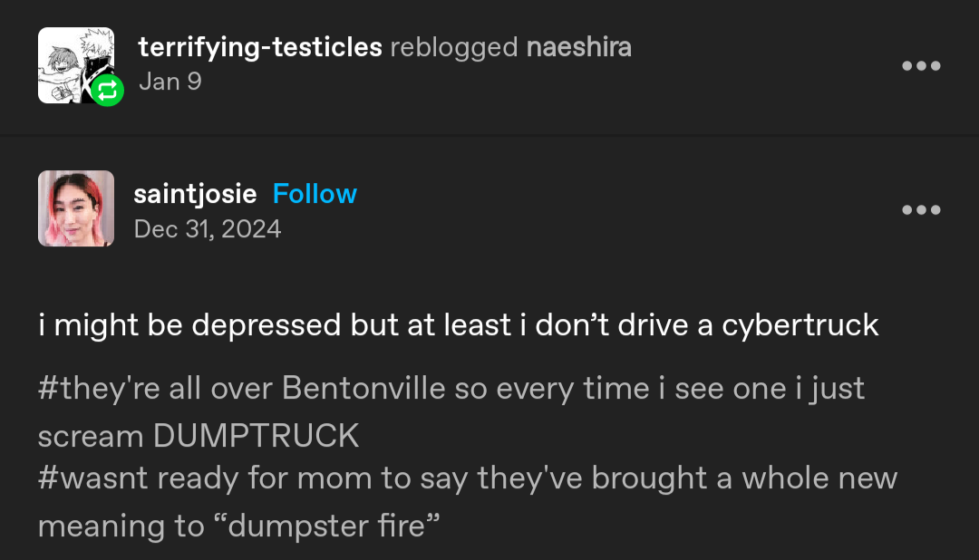Open the Dec 31, 2024 post date
The width and height of the screenshot is (979, 560).
tap(208, 228)
